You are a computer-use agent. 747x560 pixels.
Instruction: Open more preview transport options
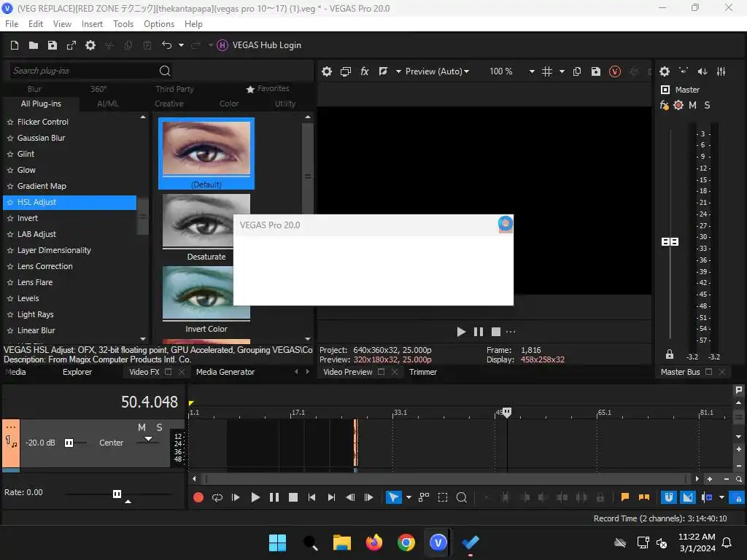coord(511,332)
